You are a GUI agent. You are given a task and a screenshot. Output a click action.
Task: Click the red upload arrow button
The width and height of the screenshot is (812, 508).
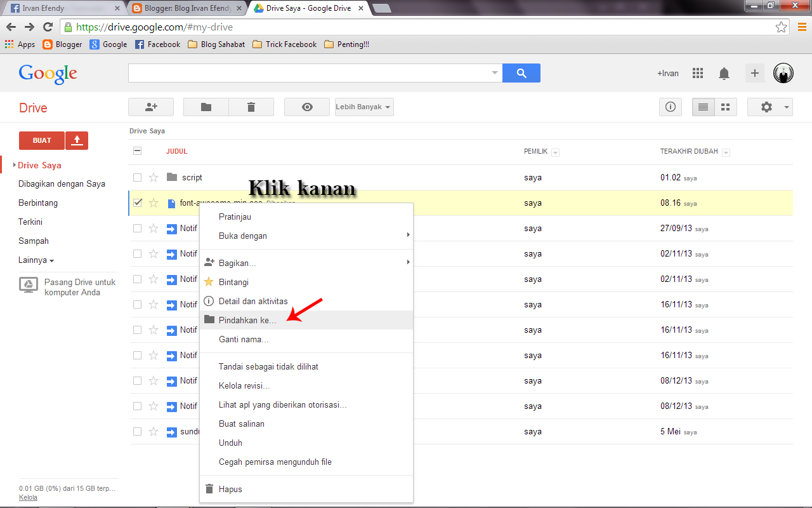tap(77, 140)
